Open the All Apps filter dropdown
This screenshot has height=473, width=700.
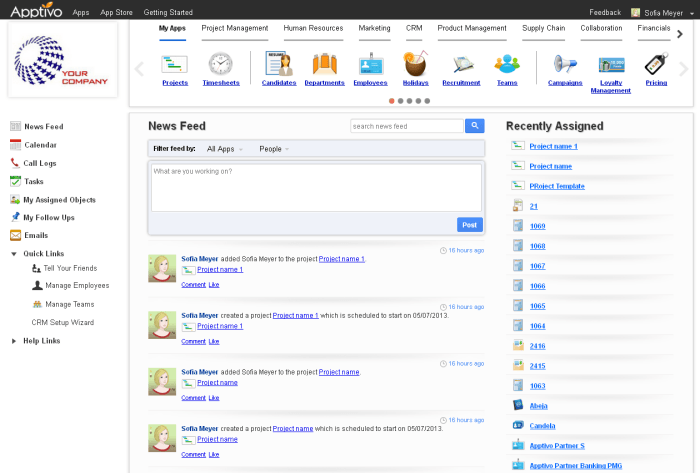(x=225, y=149)
